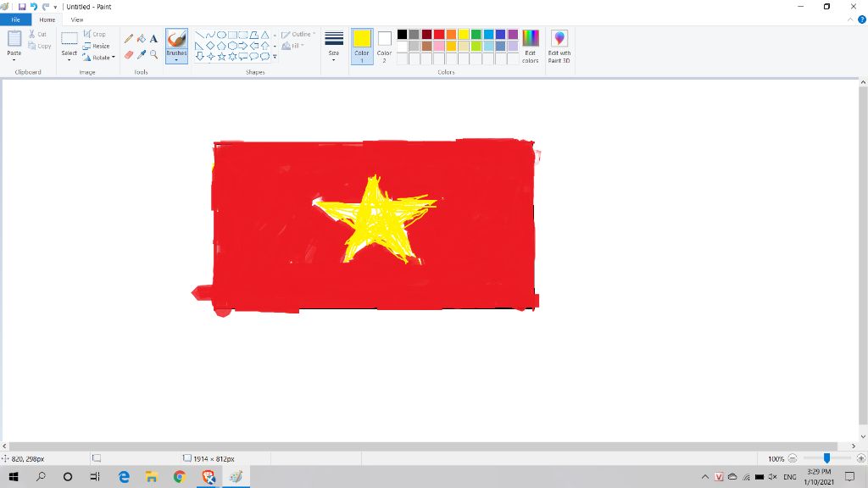
Task: Open Google Chrome from the taskbar
Action: (x=180, y=476)
